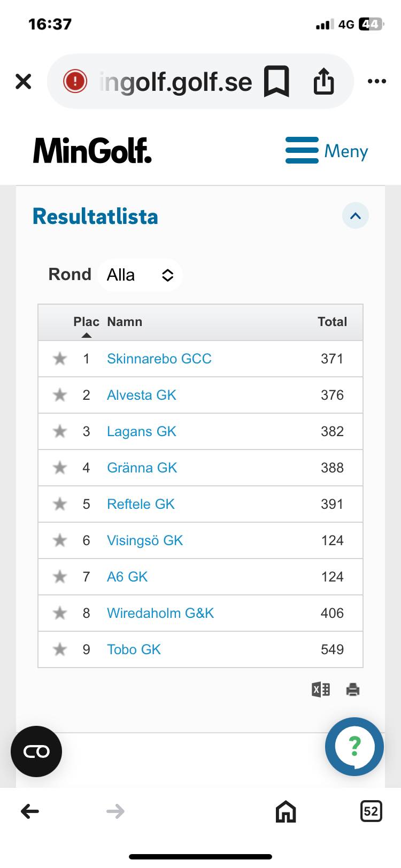Open the Alvesta GK team link

point(142,395)
